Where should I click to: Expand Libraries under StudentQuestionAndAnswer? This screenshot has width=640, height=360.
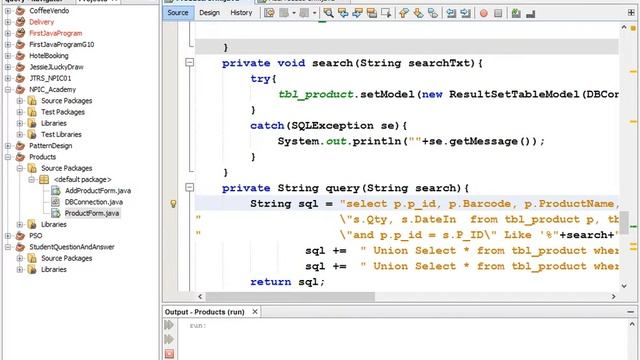click(20, 269)
